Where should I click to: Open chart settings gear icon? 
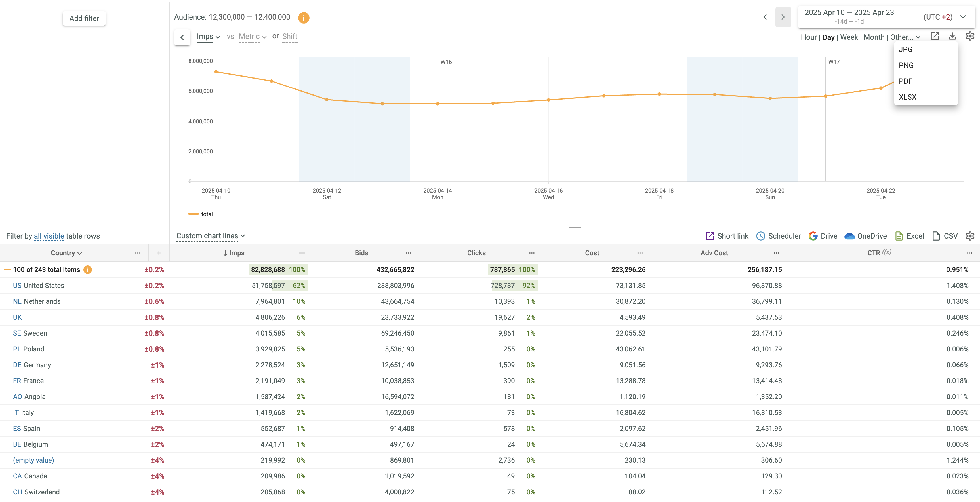(970, 37)
